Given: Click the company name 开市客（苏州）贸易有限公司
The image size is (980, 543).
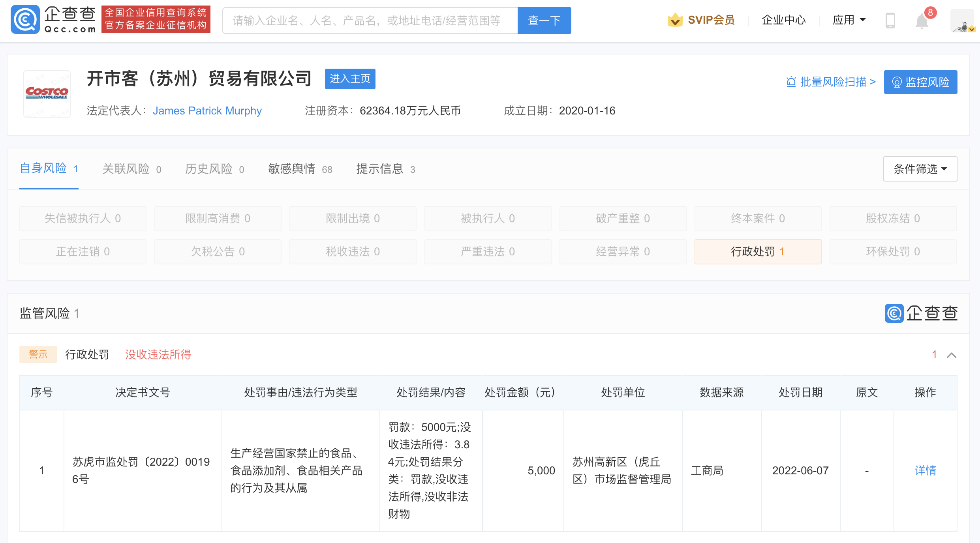Looking at the screenshot, I should [200, 79].
